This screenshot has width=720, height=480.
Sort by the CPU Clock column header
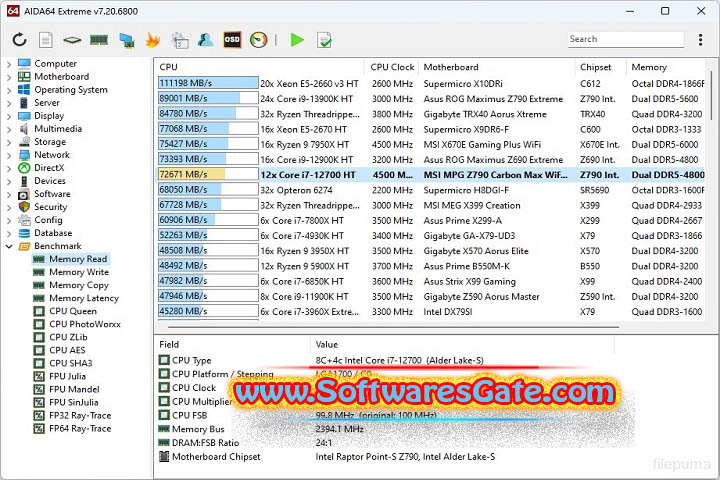pyautogui.click(x=392, y=67)
